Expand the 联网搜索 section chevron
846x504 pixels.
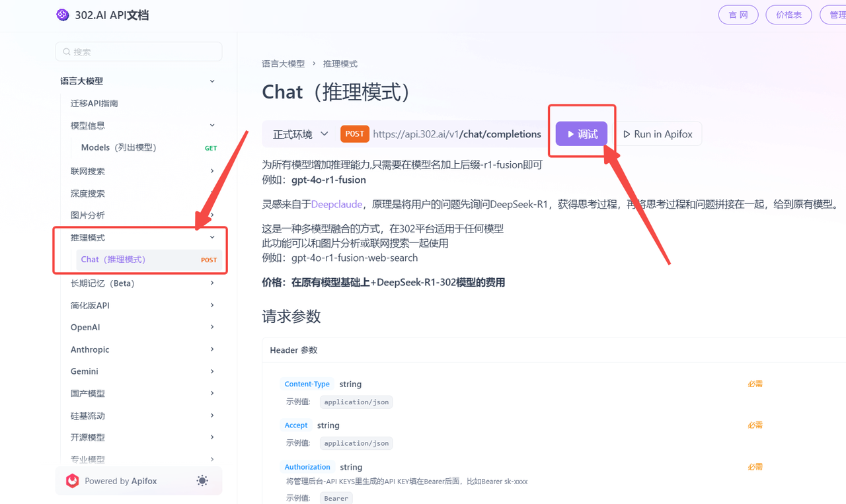click(x=212, y=171)
